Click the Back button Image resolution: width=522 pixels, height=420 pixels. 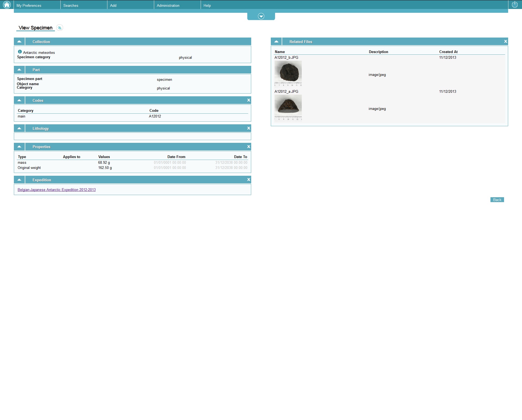pos(497,200)
